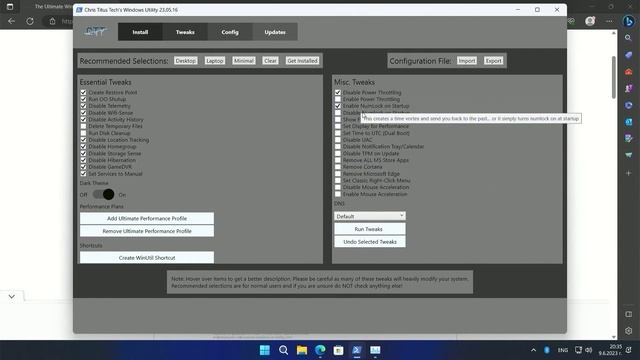Viewport: 640px width, 360px height.
Task: Open Microsoft Edge from the taskbar
Action: coord(320,350)
